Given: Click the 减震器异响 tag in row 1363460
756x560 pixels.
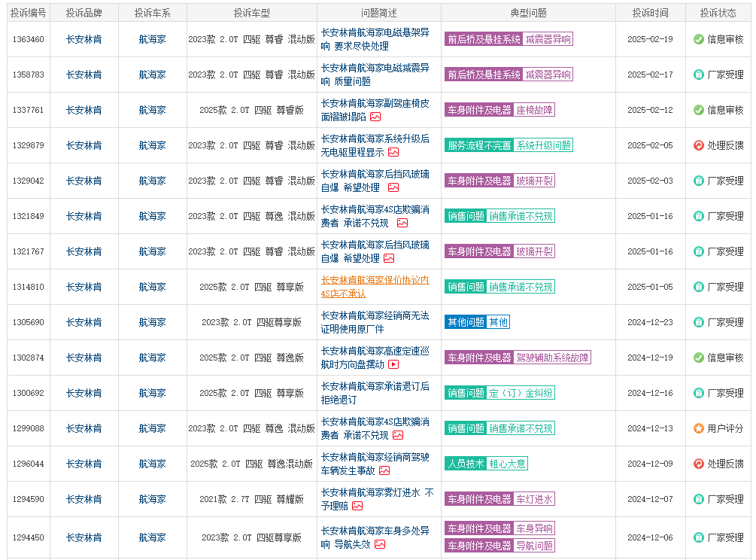Looking at the screenshot, I should [x=548, y=39].
